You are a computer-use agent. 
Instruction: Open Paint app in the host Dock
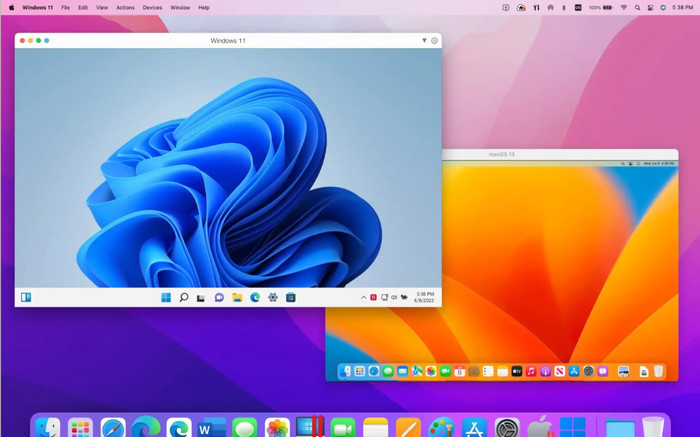pyautogui.click(x=441, y=428)
